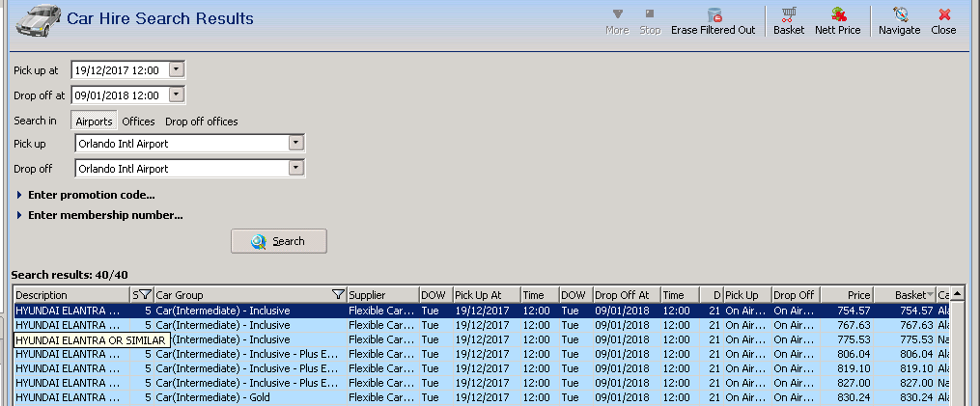Sort by Description column header
The width and height of the screenshot is (980, 406).
(71, 295)
